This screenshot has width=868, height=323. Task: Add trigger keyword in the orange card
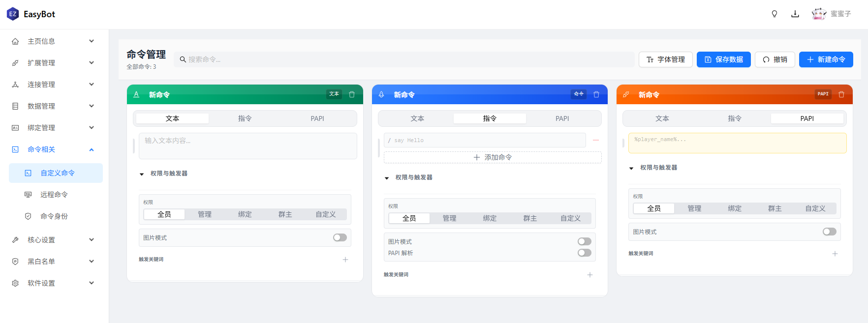835,254
